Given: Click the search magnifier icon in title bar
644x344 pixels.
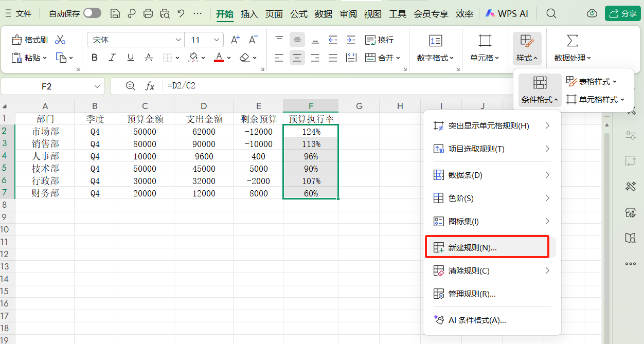Looking at the screenshot, I should click(x=551, y=14).
